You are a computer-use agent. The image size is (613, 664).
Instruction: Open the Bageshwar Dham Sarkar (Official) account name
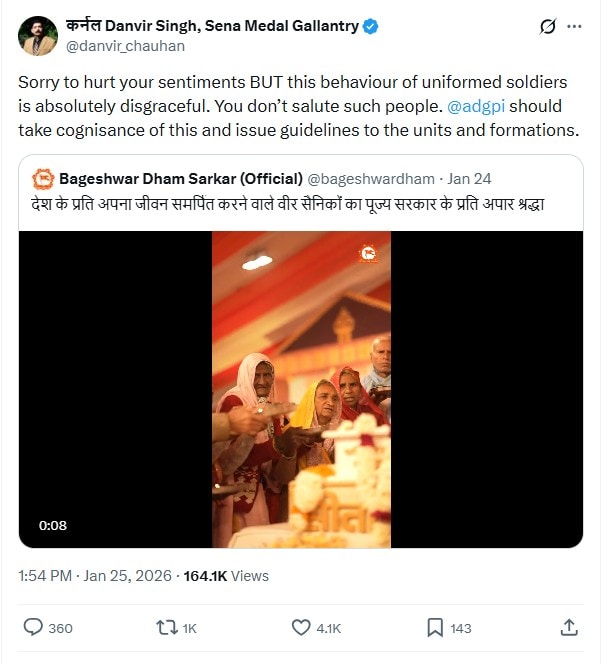[x=181, y=179]
